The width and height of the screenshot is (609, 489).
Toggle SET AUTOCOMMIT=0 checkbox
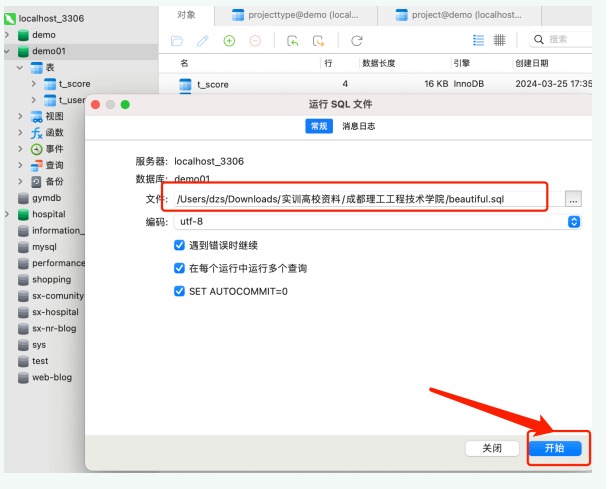179,291
